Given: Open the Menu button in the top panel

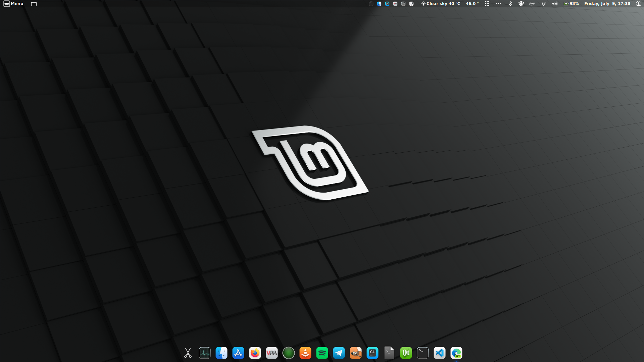Looking at the screenshot, I should pyautogui.click(x=13, y=4).
